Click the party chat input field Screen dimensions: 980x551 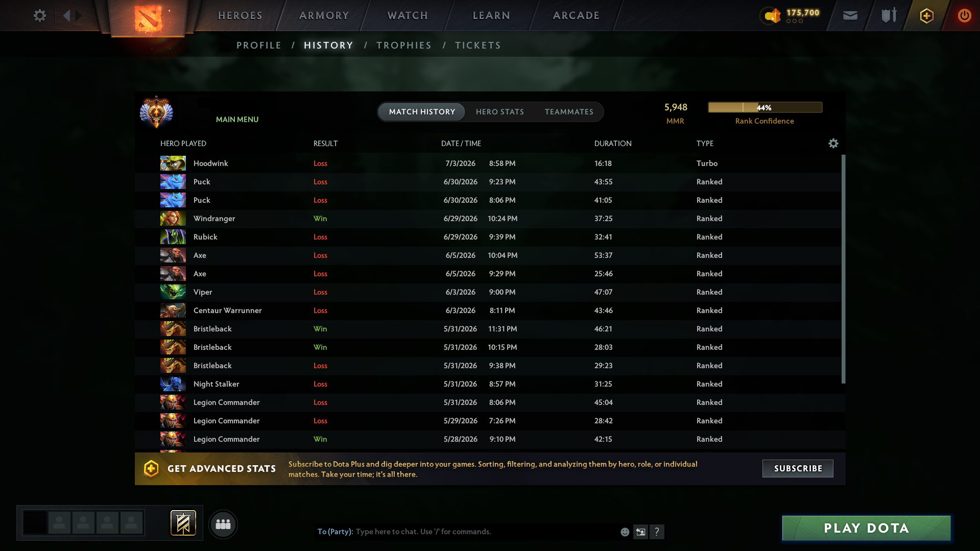467,532
